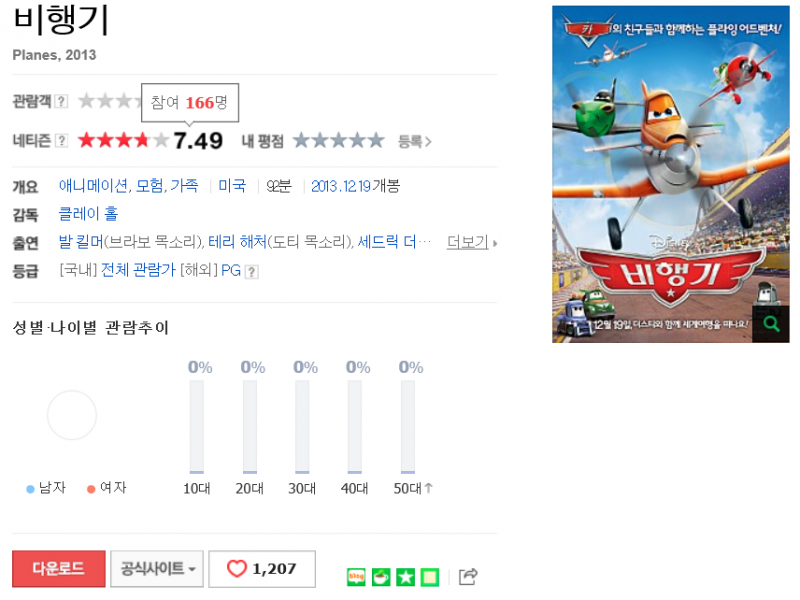Screen dimensions: 800x600
Task: Open actor 발 킬머's page
Action: [x=81, y=242]
